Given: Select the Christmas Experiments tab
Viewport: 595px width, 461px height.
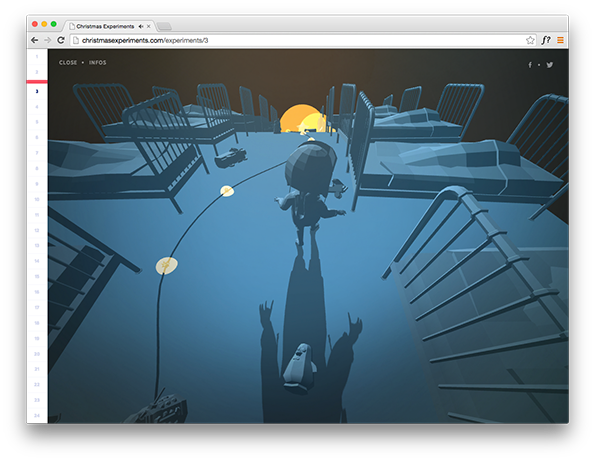Looking at the screenshot, I should 109,26.
